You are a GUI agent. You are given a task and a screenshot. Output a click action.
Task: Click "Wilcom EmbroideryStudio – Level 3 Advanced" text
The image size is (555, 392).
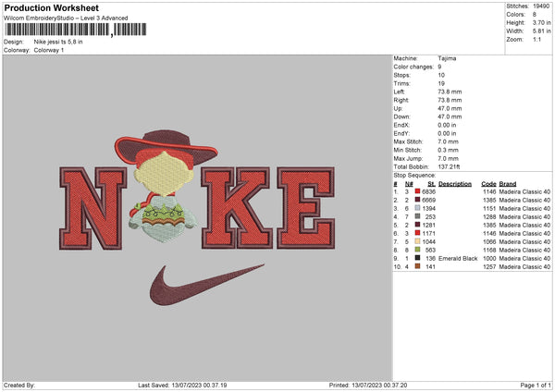66,18
